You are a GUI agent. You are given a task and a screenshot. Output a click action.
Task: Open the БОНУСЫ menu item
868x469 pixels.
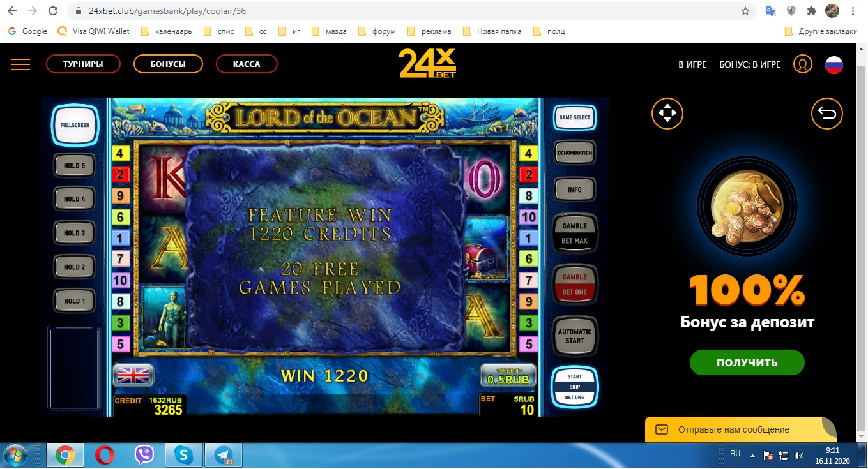coord(168,64)
